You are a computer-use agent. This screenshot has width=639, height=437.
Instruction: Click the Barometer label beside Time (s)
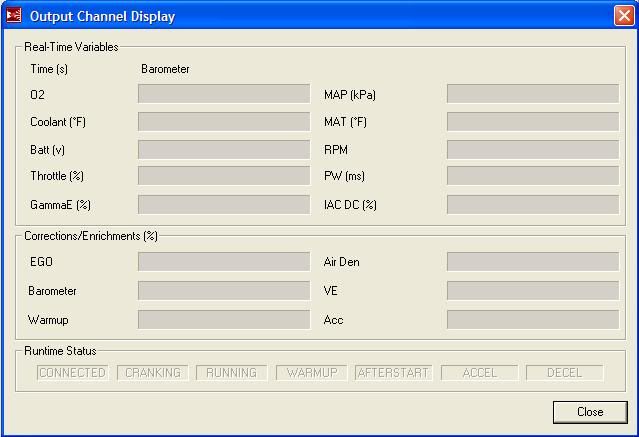[165, 69]
